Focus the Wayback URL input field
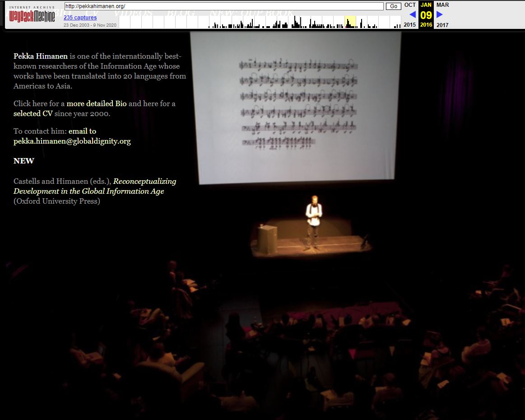 tap(223, 6)
